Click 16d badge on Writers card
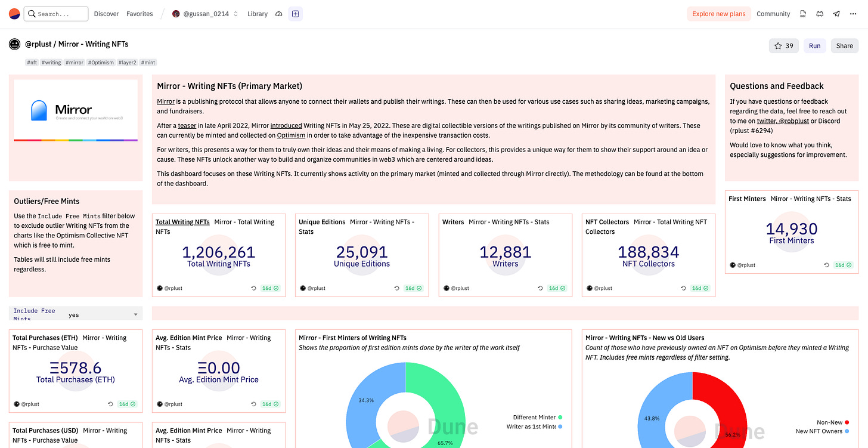The image size is (868, 448). click(556, 288)
